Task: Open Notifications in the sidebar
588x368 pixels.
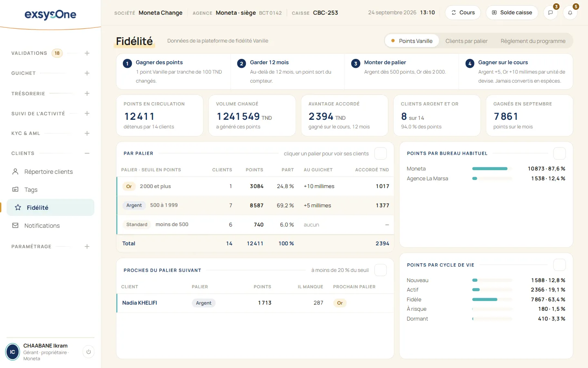Action: click(x=50, y=226)
